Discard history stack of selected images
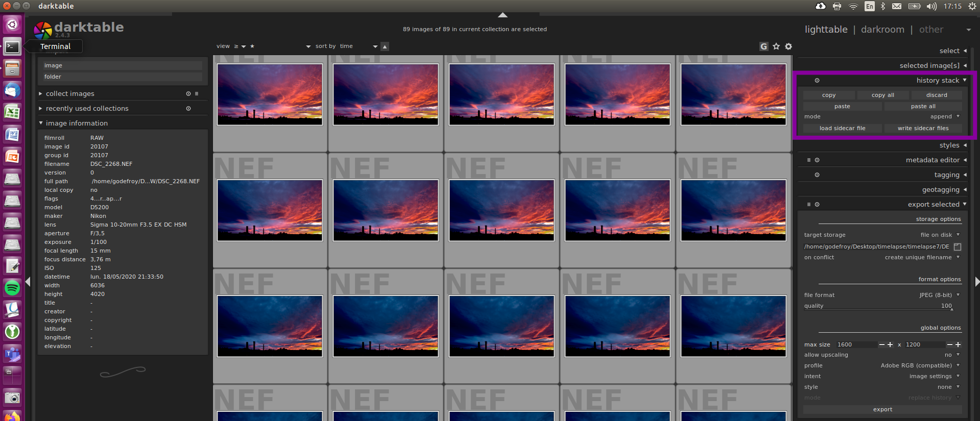This screenshot has width=980, height=421. tap(937, 95)
